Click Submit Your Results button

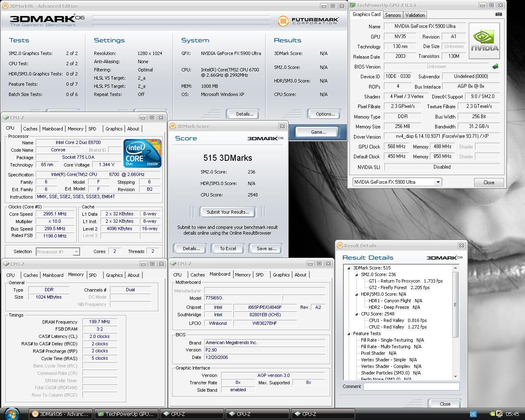pos(228,212)
